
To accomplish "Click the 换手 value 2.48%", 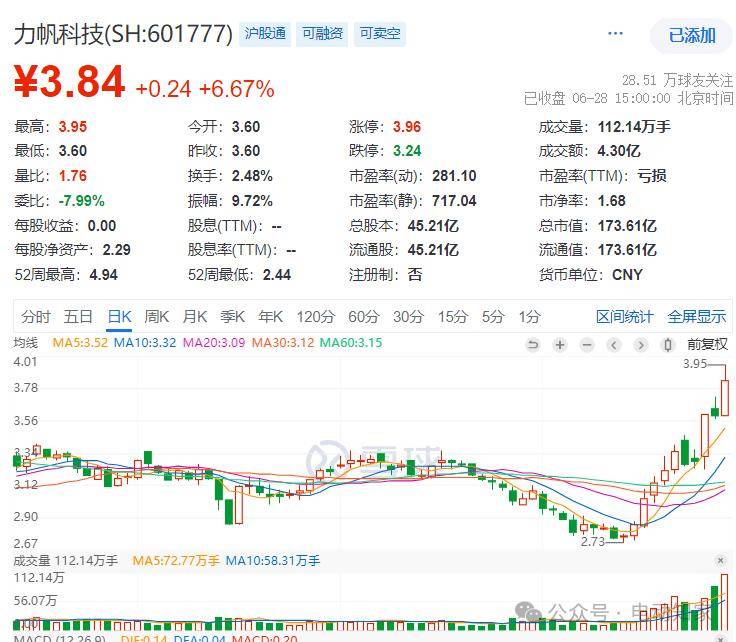I will tap(252, 176).
